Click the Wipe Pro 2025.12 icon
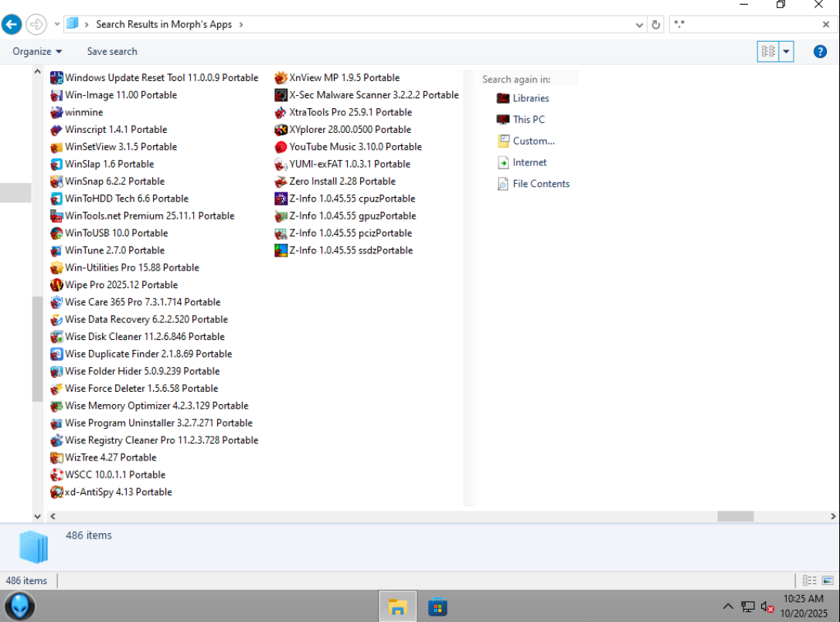 click(x=56, y=285)
